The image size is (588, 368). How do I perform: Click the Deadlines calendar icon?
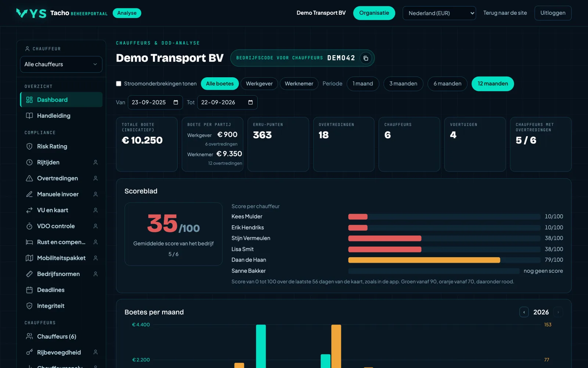29,290
